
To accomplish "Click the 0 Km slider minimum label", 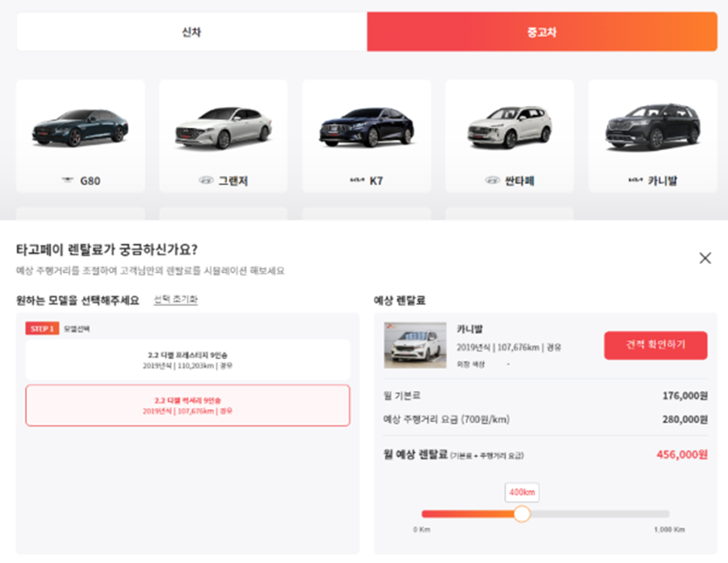I will click(421, 530).
